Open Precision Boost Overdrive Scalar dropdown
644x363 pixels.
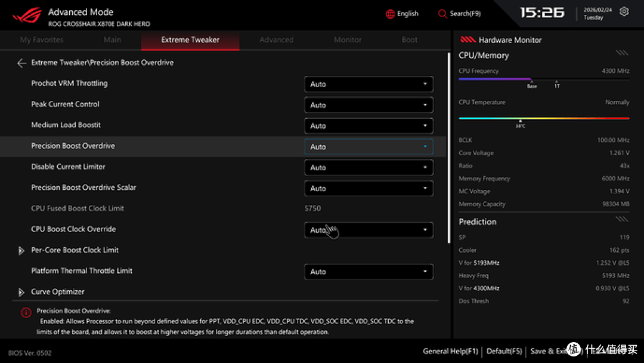[369, 188]
